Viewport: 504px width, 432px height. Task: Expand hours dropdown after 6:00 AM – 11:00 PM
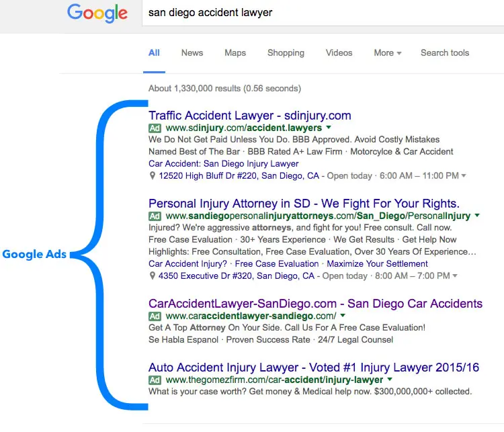[464, 176]
